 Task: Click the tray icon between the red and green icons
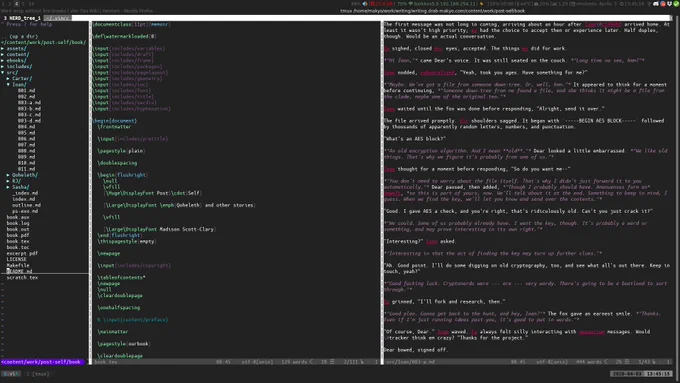(x=669, y=4)
